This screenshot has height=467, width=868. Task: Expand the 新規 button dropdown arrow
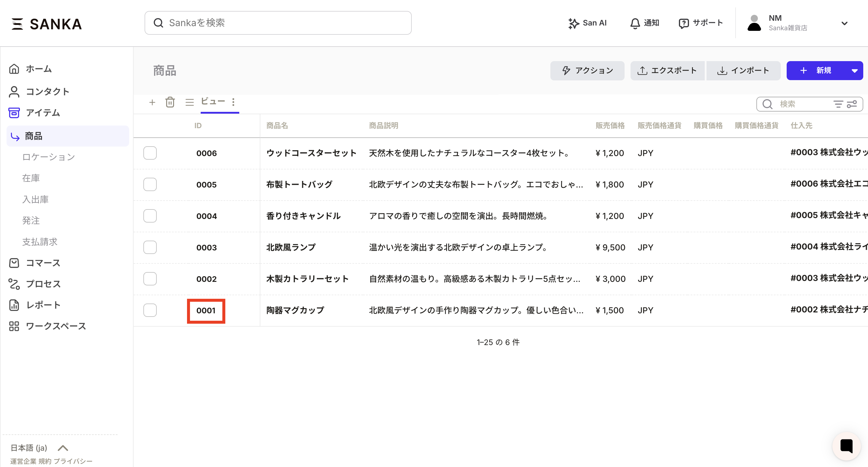coord(854,71)
